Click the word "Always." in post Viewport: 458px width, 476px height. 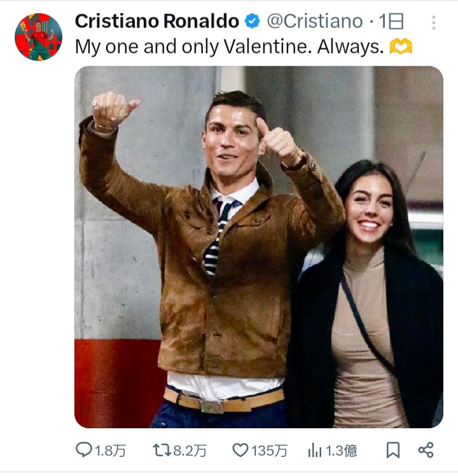(350, 47)
